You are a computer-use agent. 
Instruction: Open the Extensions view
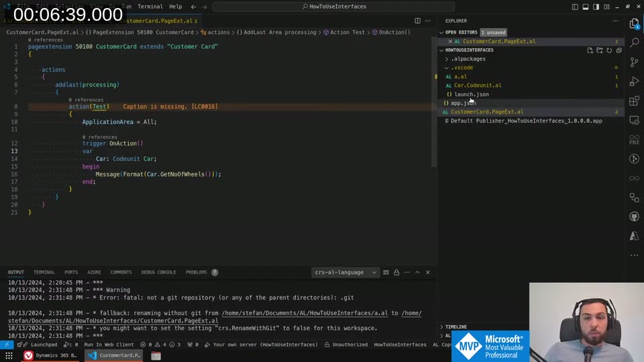pos(634,101)
